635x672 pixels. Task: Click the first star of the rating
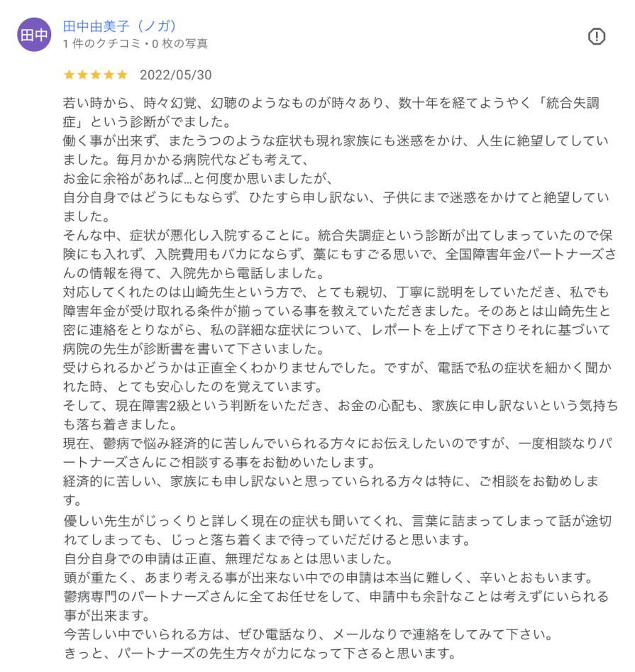pyautogui.click(x=69, y=75)
